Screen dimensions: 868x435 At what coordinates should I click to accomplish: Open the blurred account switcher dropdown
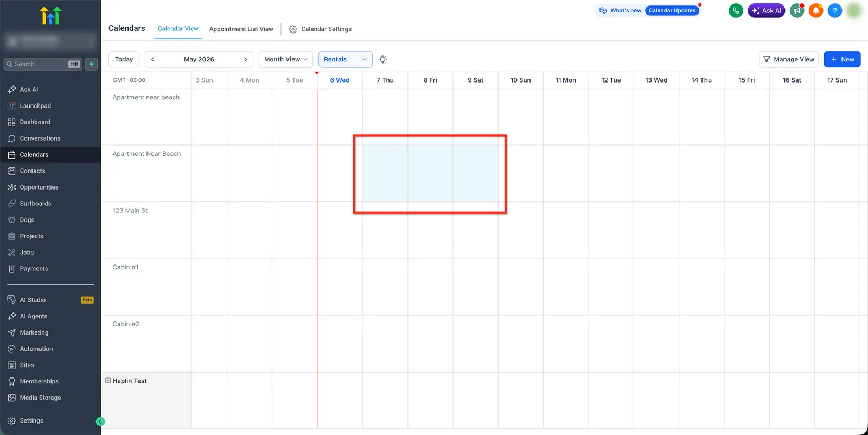pyautogui.click(x=50, y=40)
